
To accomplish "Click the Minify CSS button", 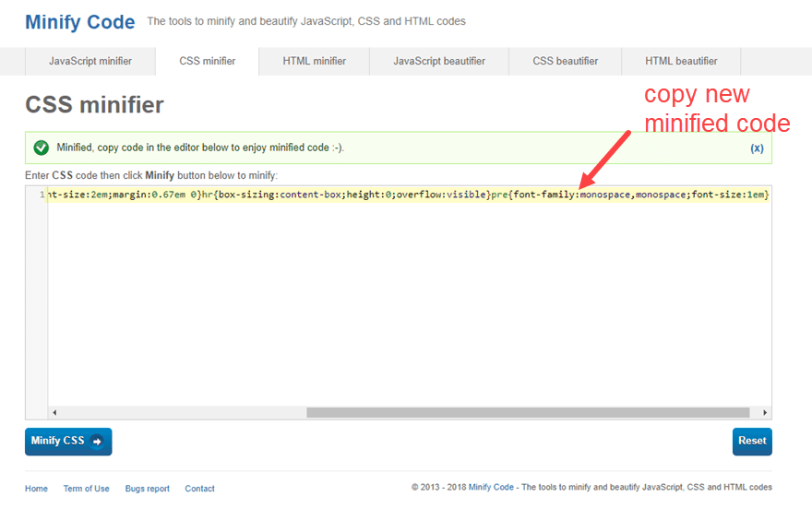I will point(68,442).
